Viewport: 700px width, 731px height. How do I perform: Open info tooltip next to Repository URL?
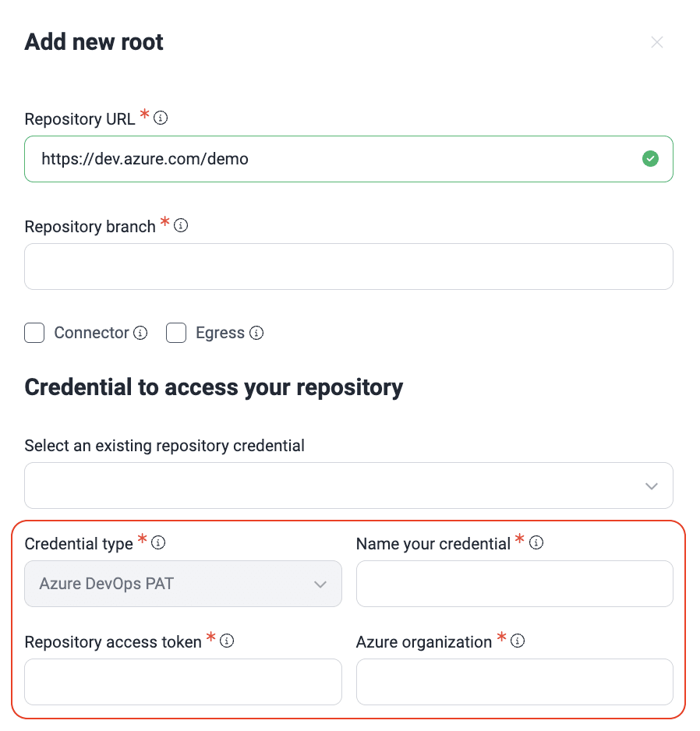coord(161,118)
